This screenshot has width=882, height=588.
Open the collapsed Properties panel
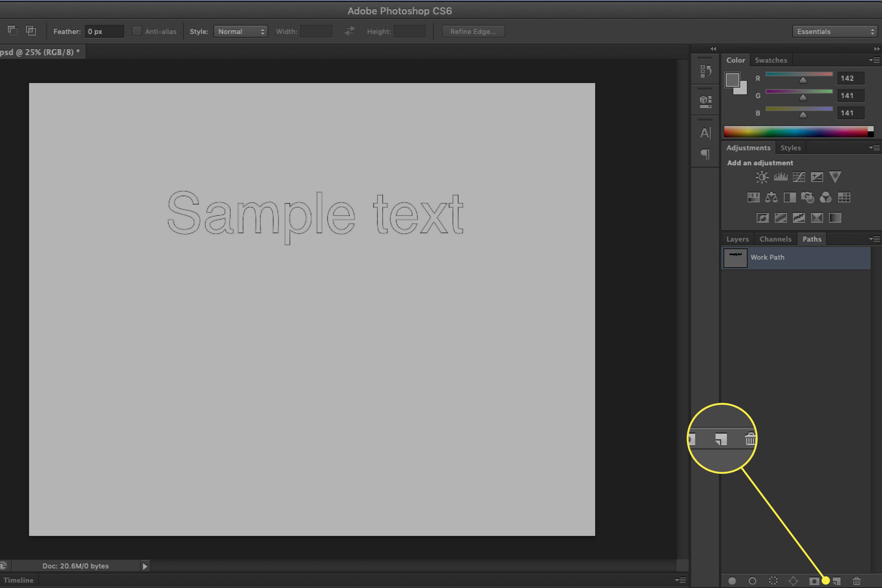(705, 102)
